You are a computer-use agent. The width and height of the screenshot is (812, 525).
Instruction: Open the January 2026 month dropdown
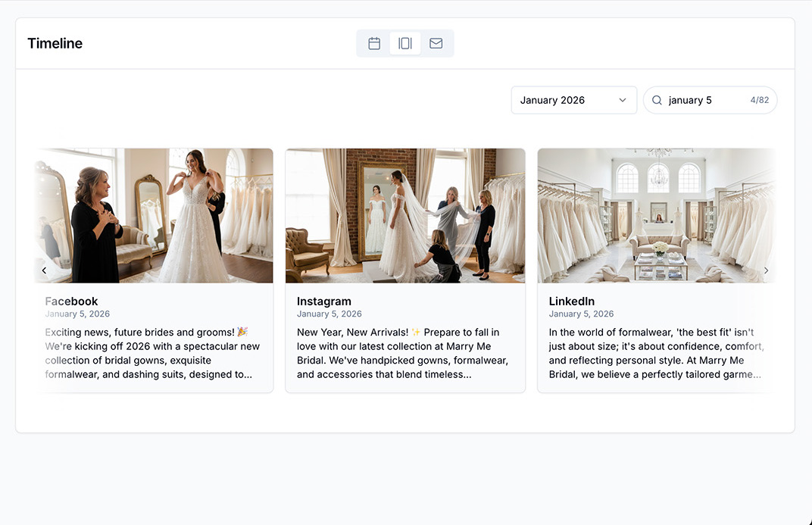tap(573, 100)
